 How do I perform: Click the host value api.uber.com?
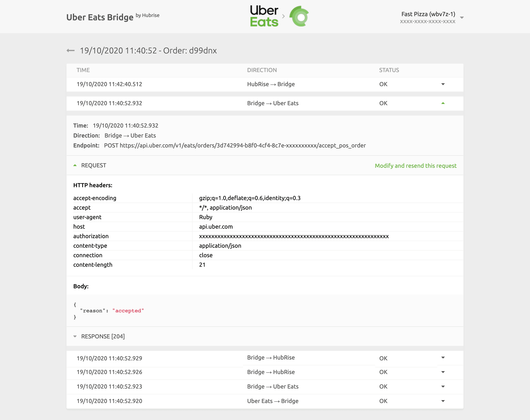click(x=216, y=227)
